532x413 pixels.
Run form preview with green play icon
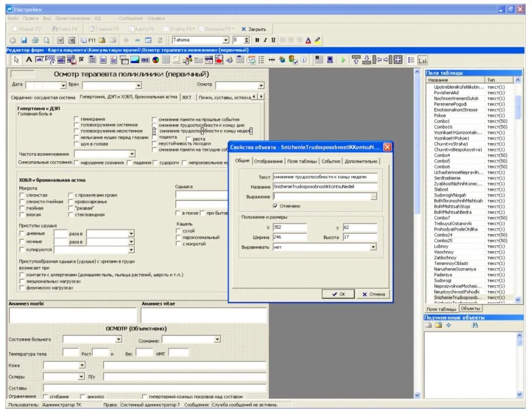pyautogui.click(x=343, y=60)
